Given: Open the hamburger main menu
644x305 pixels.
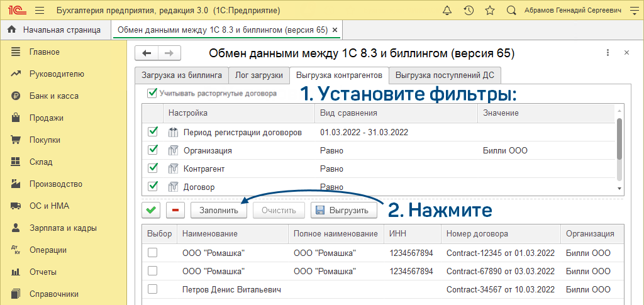Looking at the screenshot, I should [x=40, y=11].
